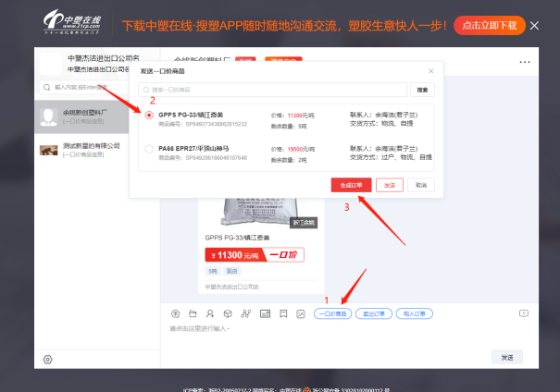Close the 发送一口价商品 dialog

tap(431, 71)
